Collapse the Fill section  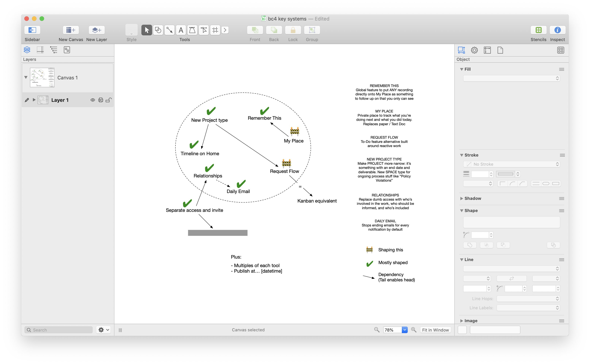[x=462, y=69]
